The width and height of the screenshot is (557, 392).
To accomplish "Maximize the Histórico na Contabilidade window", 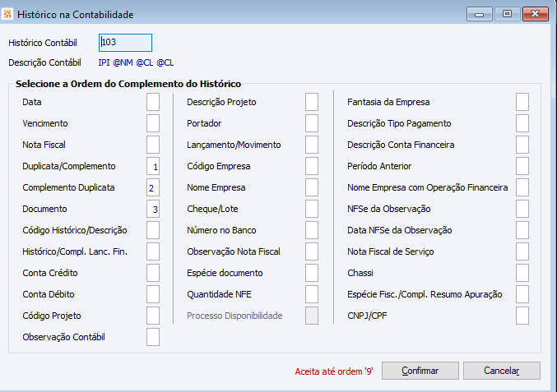I will click(x=507, y=14).
